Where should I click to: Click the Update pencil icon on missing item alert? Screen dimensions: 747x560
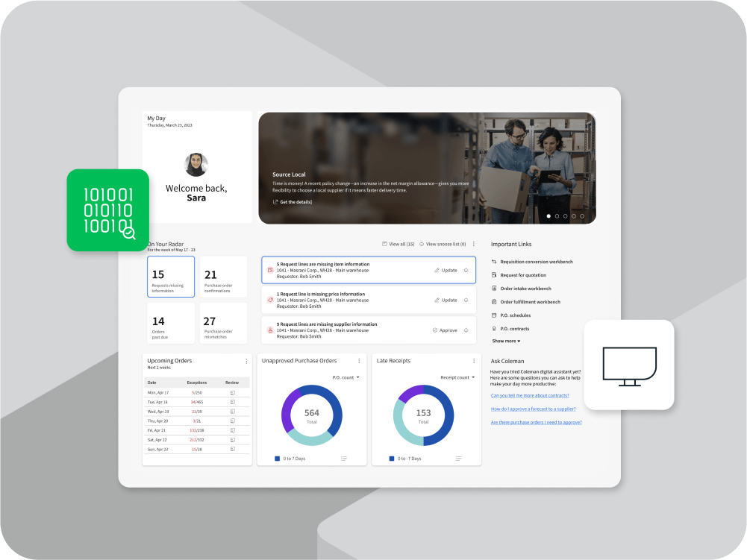click(436, 270)
